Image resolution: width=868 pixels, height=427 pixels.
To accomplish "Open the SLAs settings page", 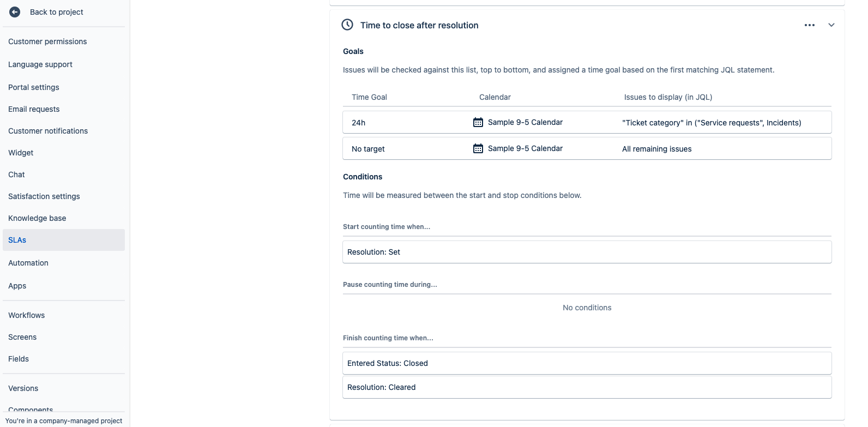I will tap(17, 240).
